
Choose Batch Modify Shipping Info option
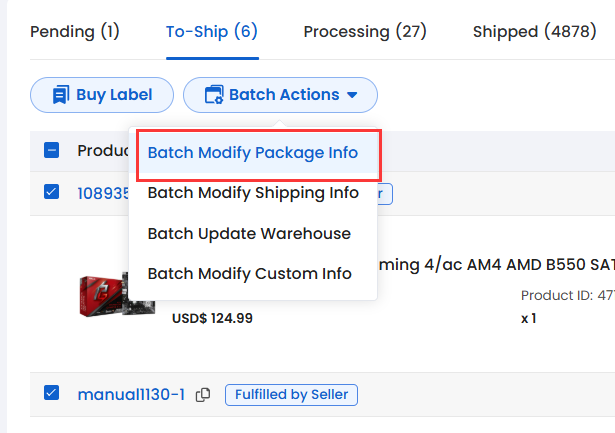tap(253, 193)
